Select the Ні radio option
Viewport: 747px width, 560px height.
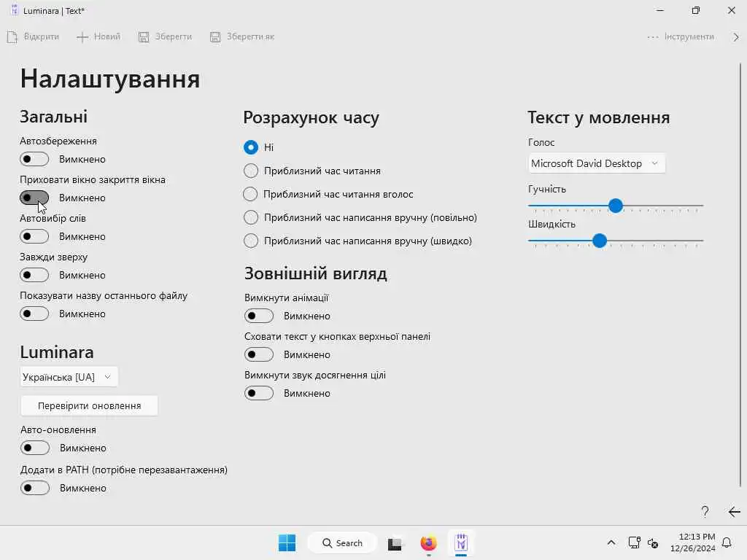[251, 147]
